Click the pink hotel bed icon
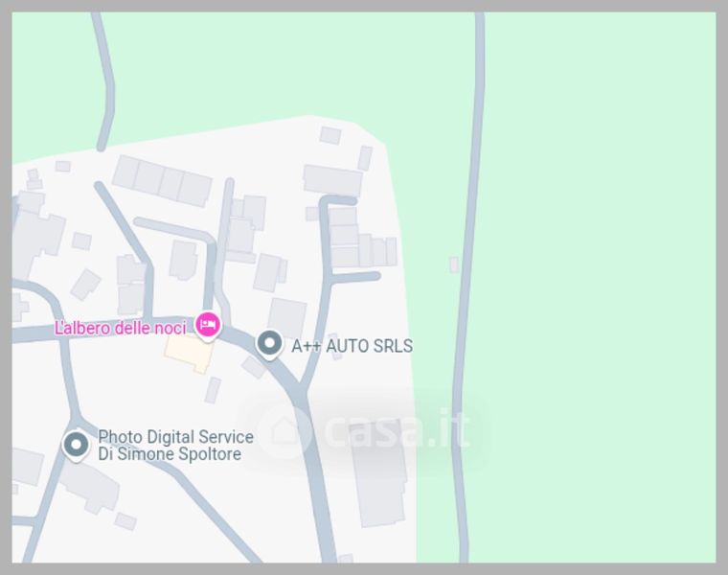 point(208,325)
